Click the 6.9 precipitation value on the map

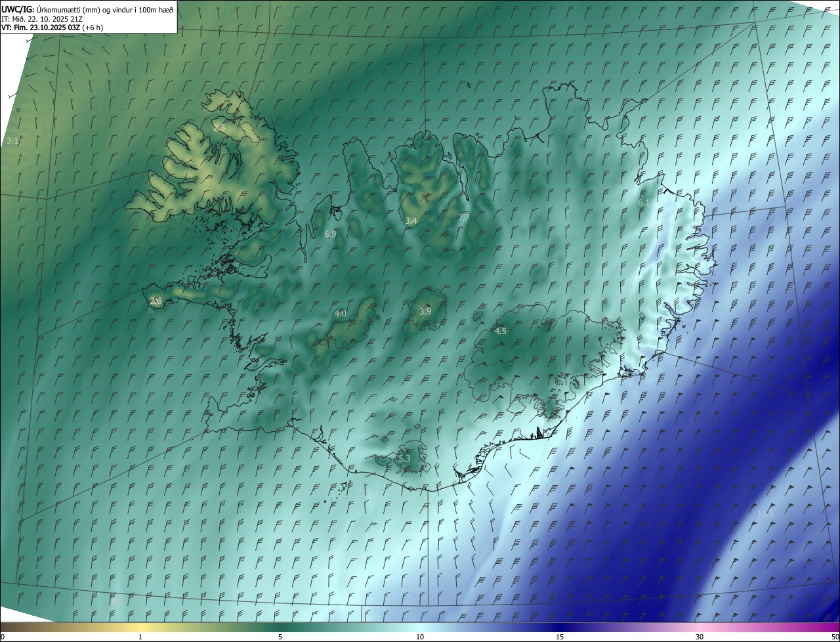tap(330, 234)
